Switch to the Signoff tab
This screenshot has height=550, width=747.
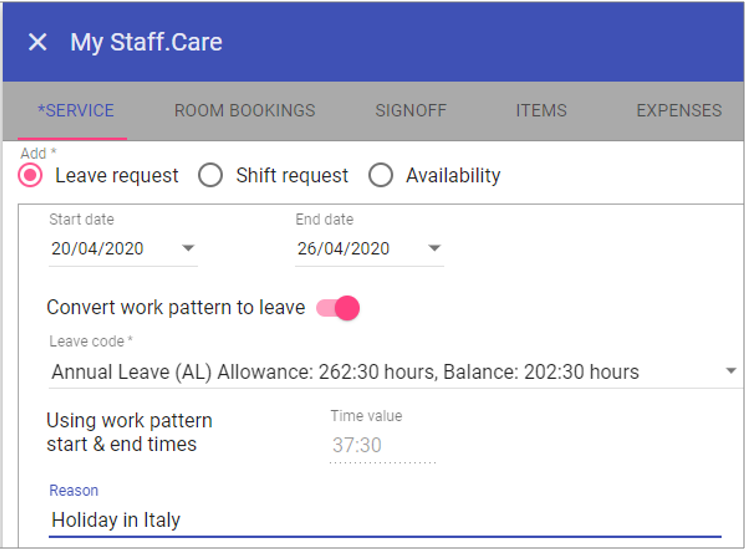point(411,111)
